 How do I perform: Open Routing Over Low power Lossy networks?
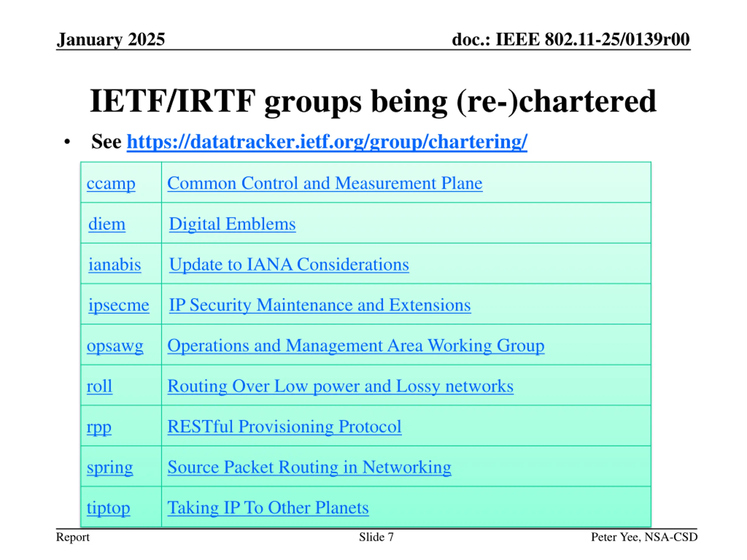[x=340, y=386]
